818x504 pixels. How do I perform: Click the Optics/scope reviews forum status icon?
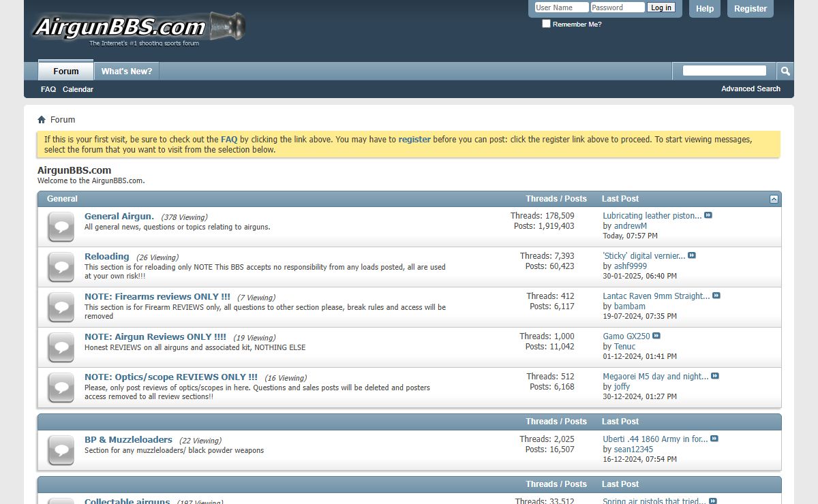click(61, 388)
